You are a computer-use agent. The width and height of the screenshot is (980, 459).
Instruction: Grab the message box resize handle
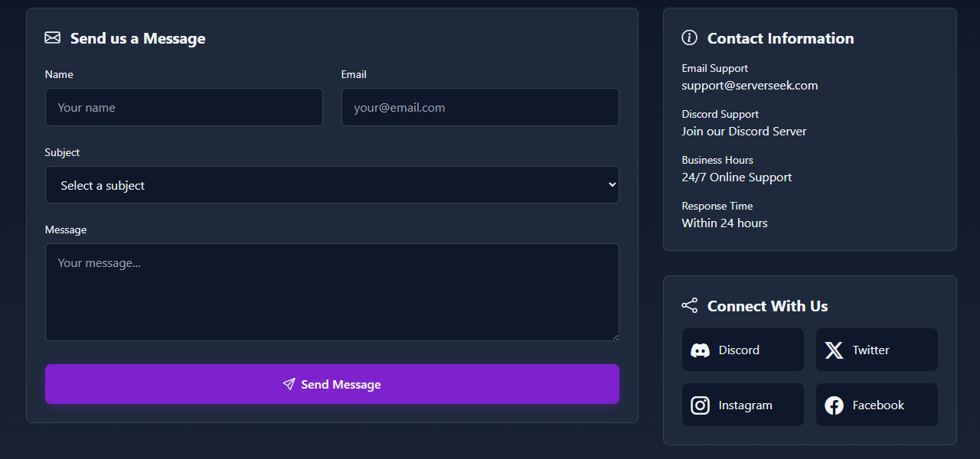point(615,337)
